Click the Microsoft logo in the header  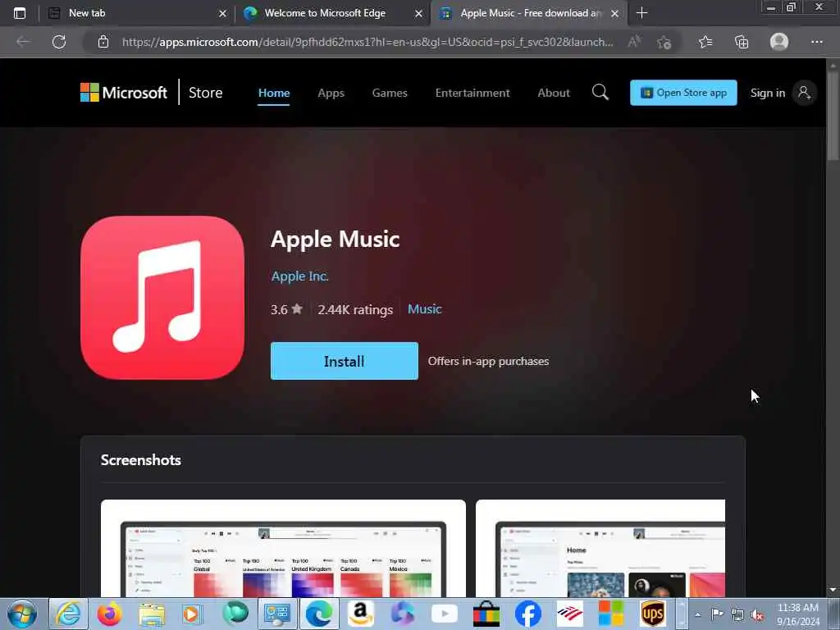click(x=124, y=92)
